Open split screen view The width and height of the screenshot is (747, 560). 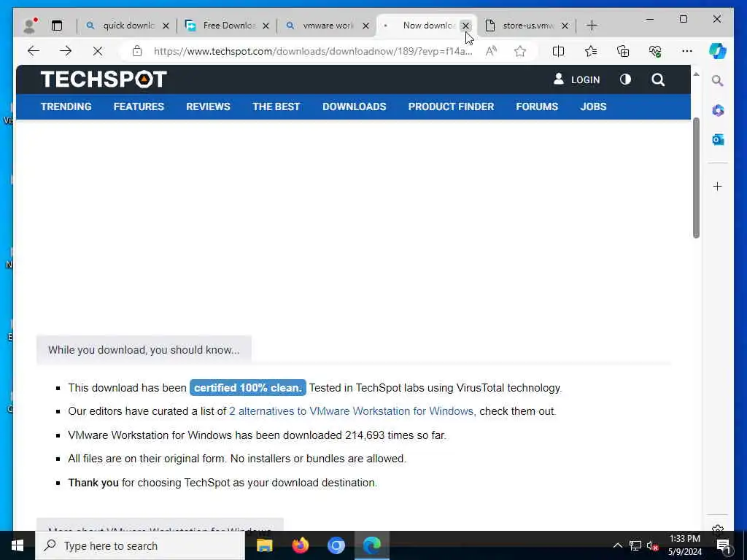[558, 51]
